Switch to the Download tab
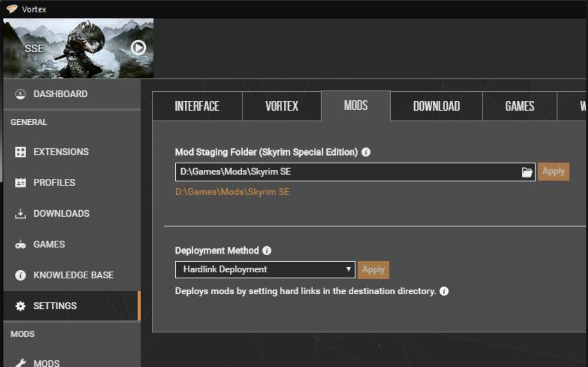 (437, 106)
